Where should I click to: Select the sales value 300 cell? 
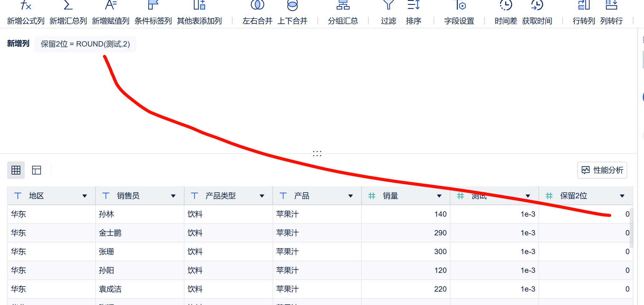(406, 252)
